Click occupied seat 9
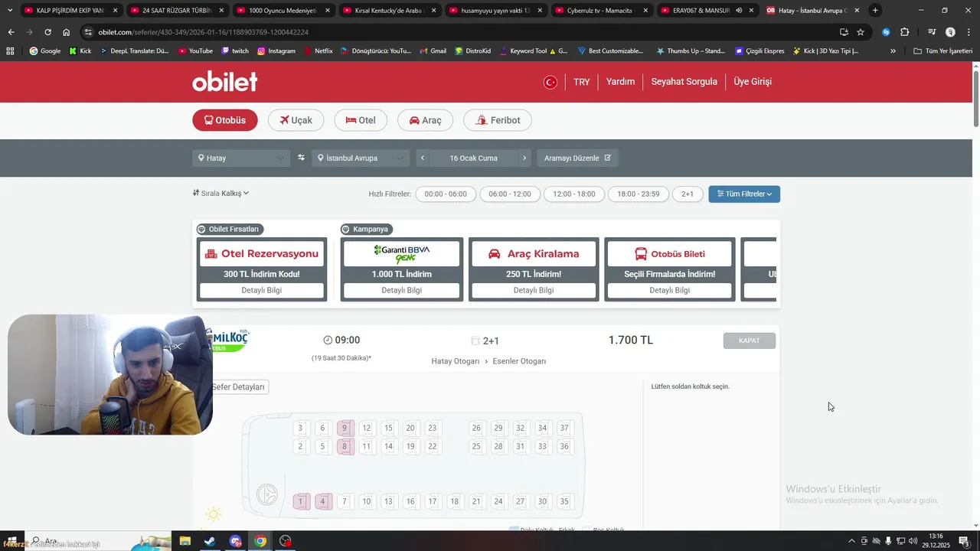 345,429
